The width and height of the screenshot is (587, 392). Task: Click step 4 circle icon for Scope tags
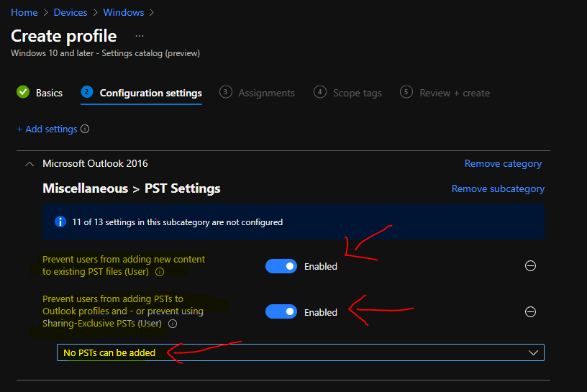pos(320,92)
